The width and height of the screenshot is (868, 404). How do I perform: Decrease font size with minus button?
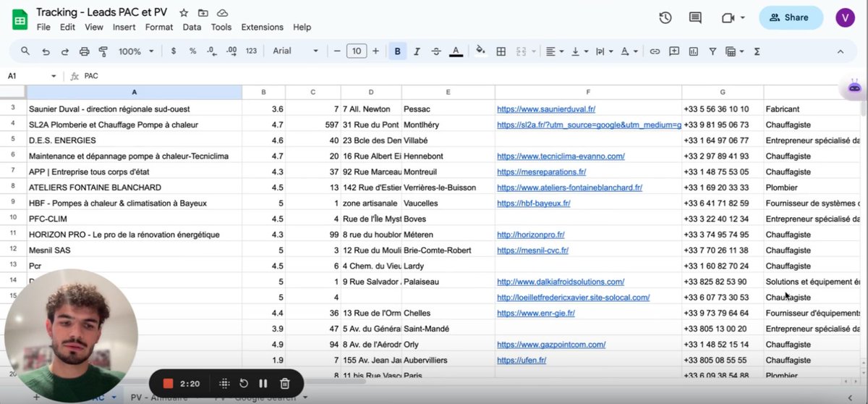(x=337, y=51)
